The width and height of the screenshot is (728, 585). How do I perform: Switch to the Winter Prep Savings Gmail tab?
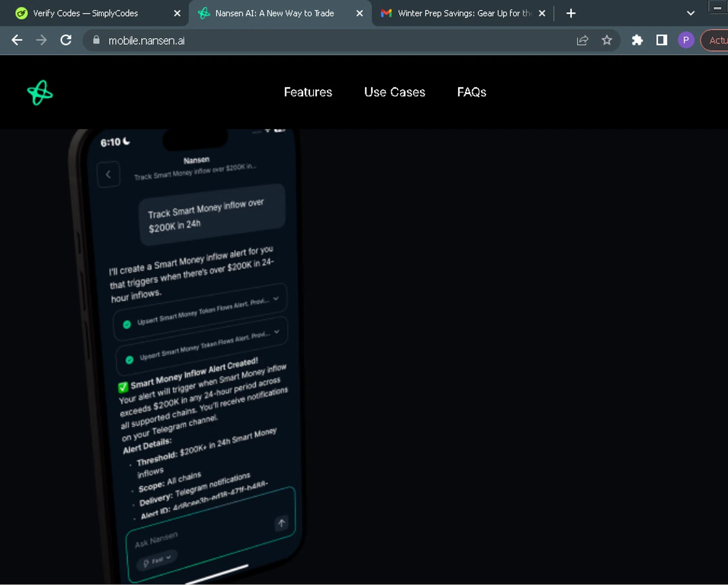464,13
